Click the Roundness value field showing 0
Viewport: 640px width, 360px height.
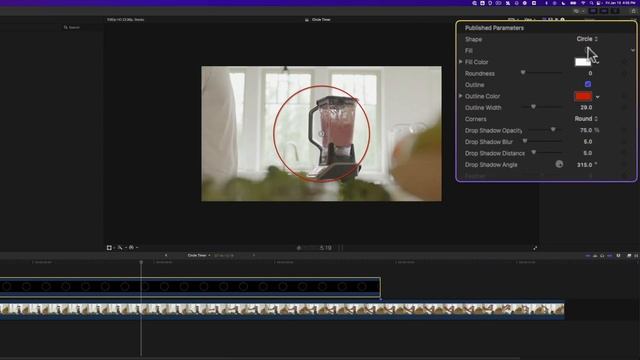[x=590, y=73]
